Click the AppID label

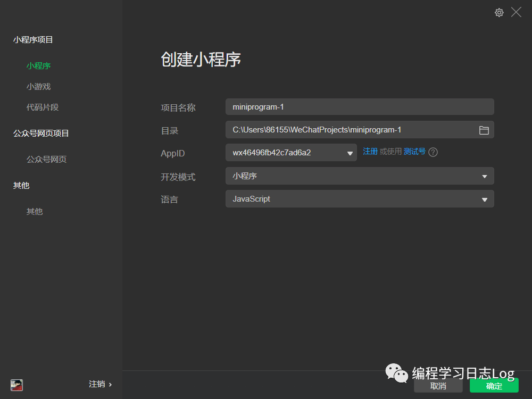[173, 153]
